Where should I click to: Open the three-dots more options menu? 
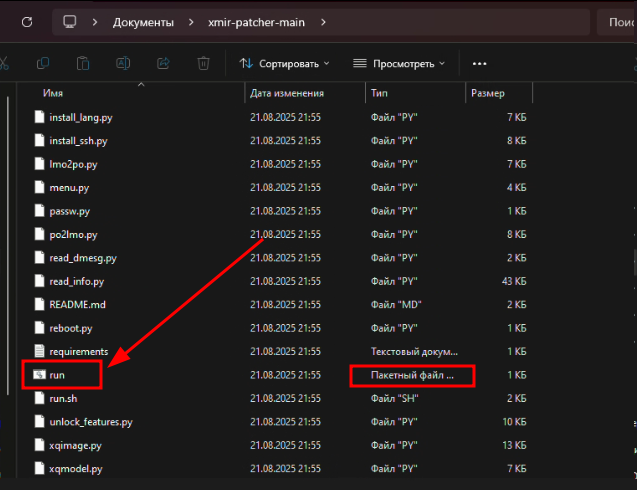pos(479,63)
